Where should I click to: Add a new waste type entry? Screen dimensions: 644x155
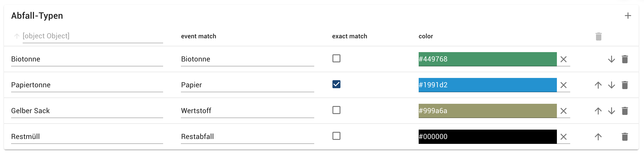(x=628, y=16)
